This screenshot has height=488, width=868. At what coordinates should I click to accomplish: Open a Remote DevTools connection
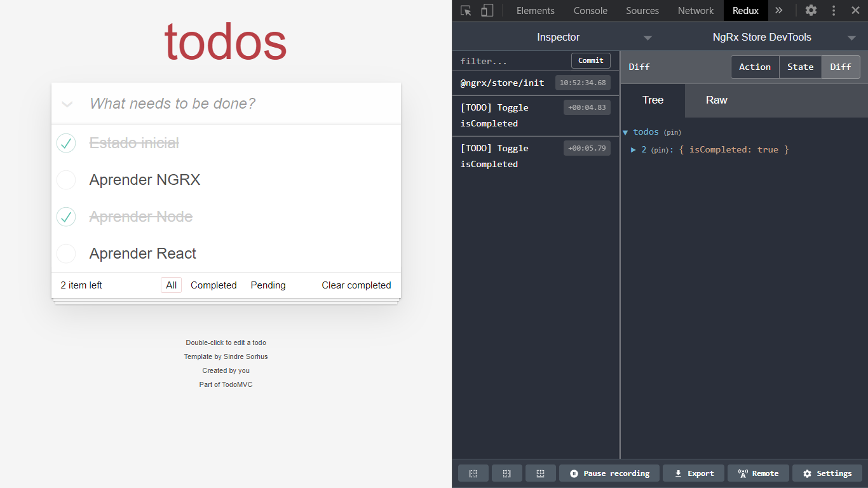pos(758,473)
